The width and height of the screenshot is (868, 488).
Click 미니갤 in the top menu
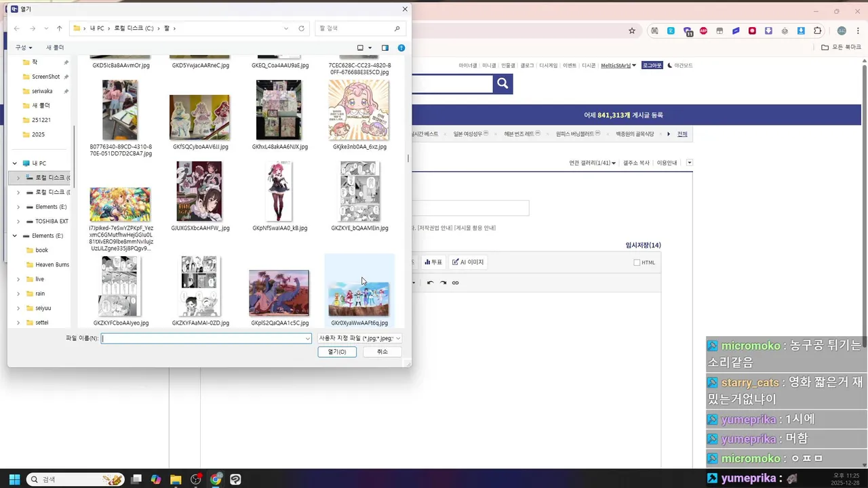point(489,66)
